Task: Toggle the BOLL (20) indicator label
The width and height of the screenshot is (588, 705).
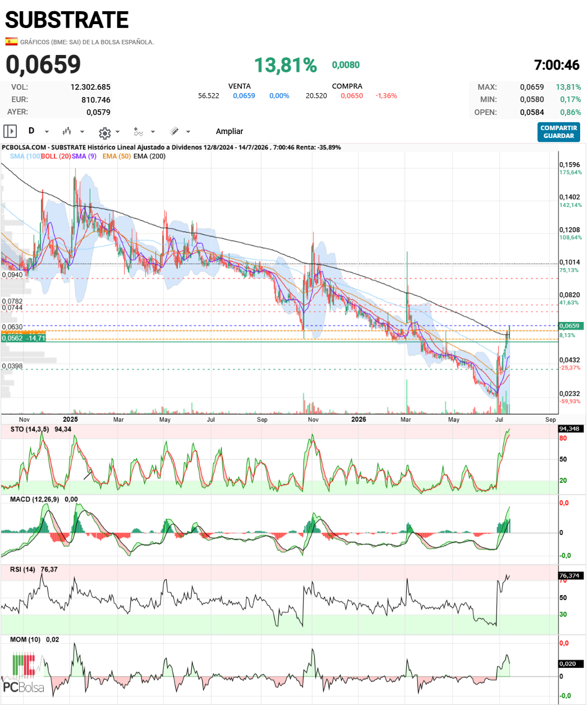Action: 56,156
